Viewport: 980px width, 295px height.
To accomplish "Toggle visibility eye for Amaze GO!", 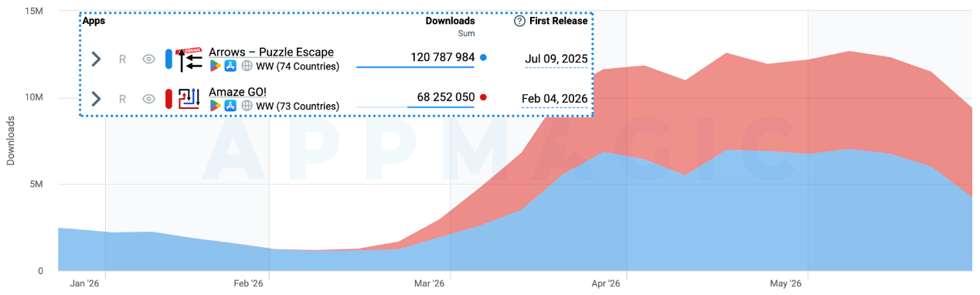I will [149, 98].
